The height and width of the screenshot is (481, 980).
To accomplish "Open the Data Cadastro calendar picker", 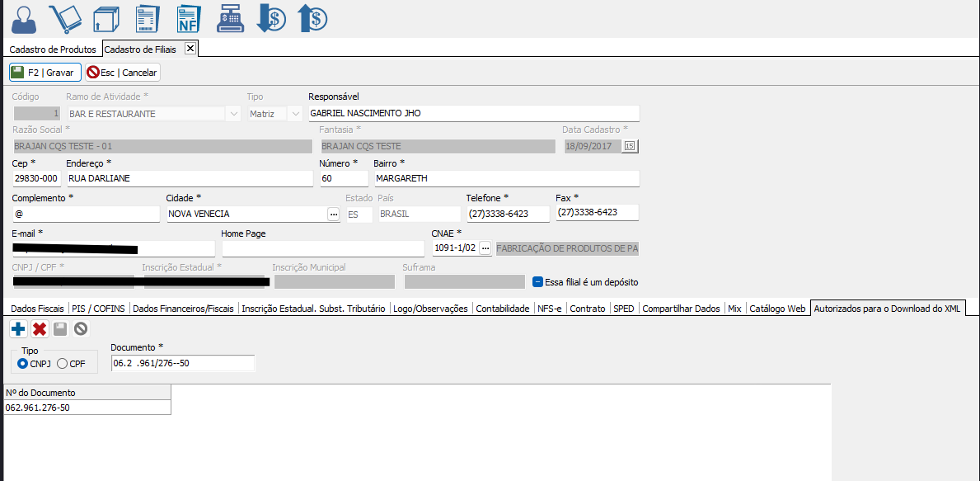I will [630, 146].
